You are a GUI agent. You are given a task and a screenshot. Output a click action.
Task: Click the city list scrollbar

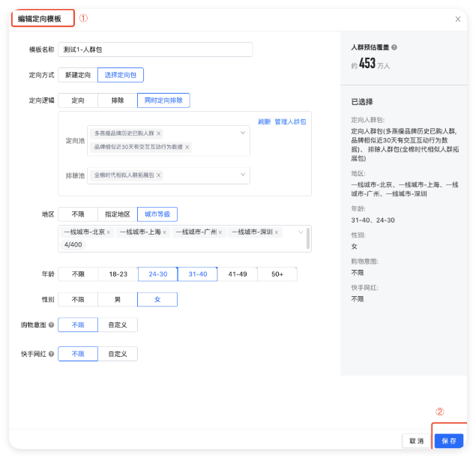[308, 238]
